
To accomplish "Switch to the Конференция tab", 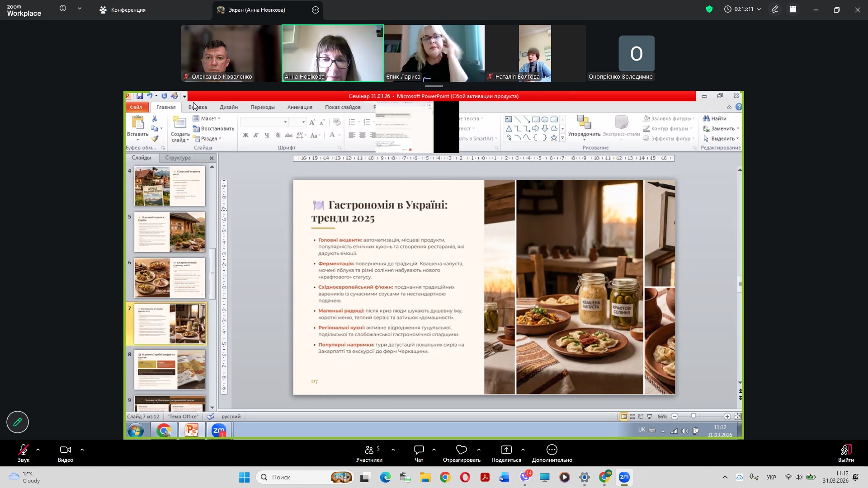I will click(x=123, y=10).
